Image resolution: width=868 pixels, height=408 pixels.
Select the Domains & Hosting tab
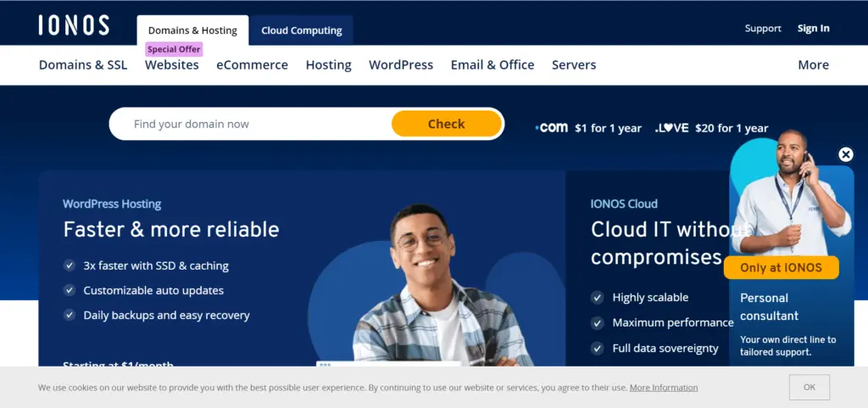192,31
